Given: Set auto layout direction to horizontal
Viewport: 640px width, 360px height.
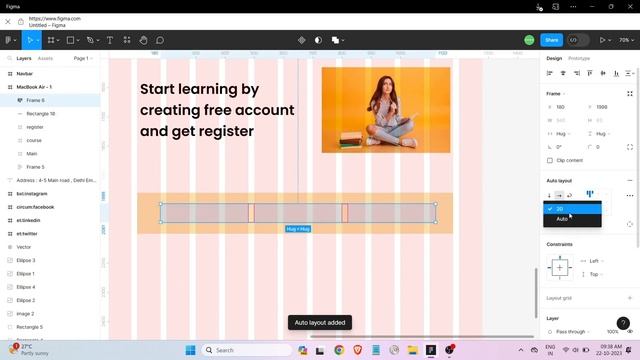Looking at the screenshot, I should click(559, 195).
